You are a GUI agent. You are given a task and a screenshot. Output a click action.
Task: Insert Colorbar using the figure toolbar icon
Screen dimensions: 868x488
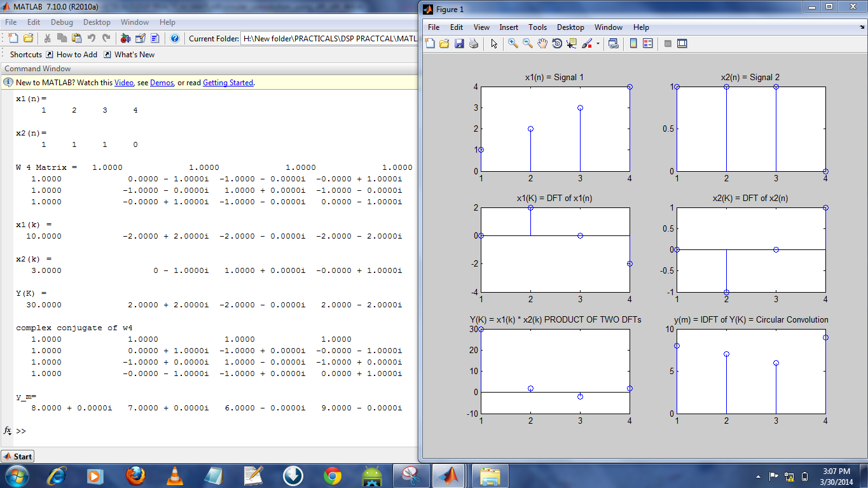(x=633, y=43)
